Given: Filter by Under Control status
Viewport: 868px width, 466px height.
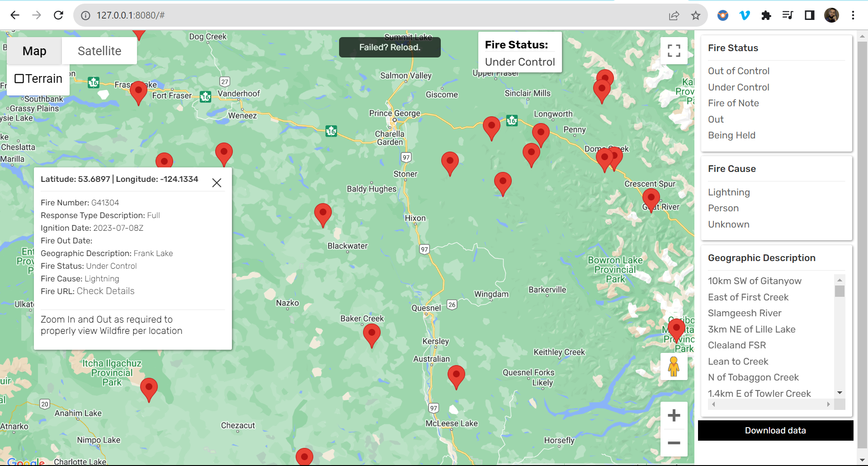Looking at the screenshot, I should click(x=738, y=87).
